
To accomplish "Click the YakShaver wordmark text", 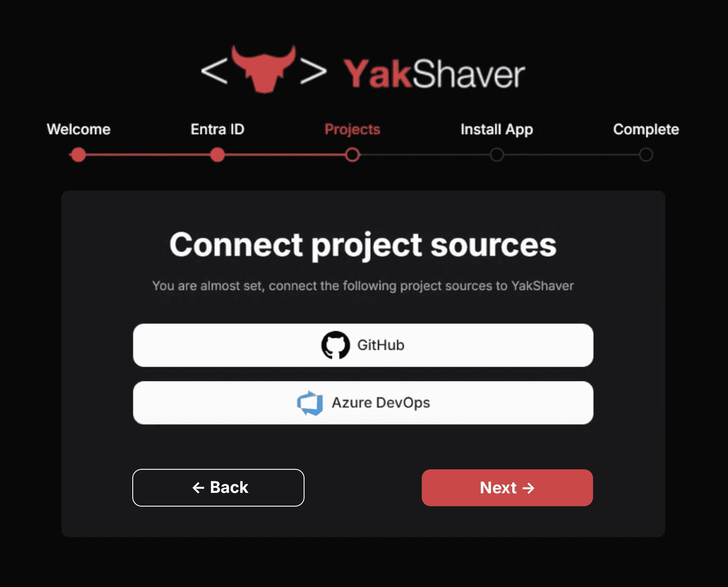I will [434, 74].
